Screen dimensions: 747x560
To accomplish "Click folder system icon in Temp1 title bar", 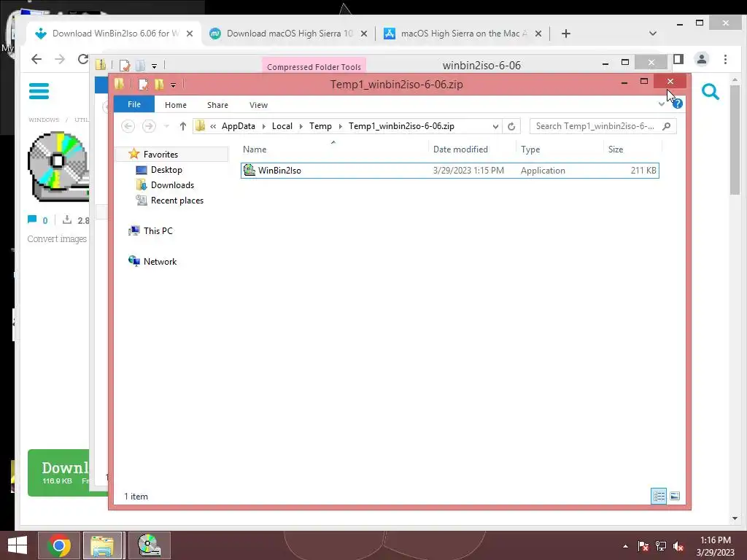I will 119,85.
